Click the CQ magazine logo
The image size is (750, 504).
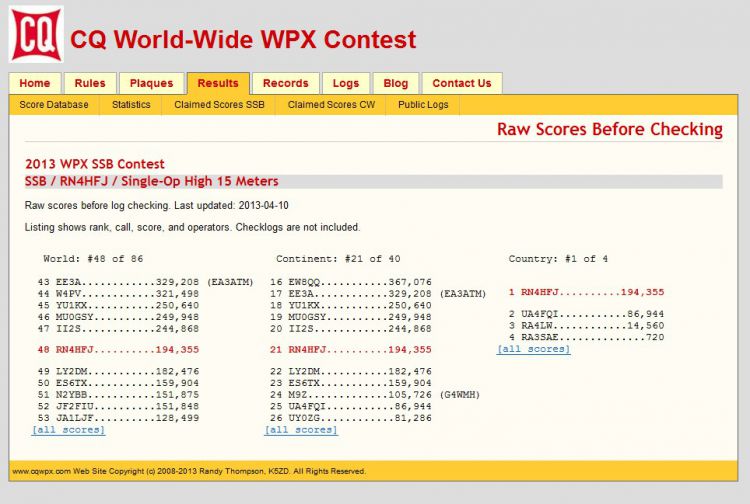(36, 34)
